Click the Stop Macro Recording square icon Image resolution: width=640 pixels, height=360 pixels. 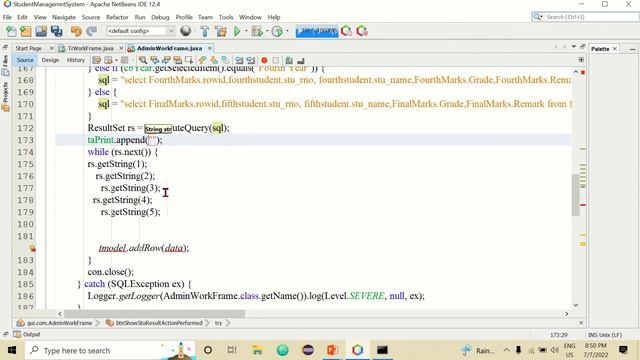(276, 60)
